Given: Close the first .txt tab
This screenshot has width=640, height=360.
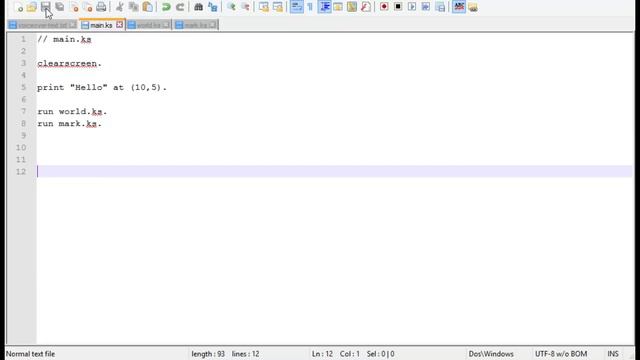Looking at the screenshot, I should point(72,25).
